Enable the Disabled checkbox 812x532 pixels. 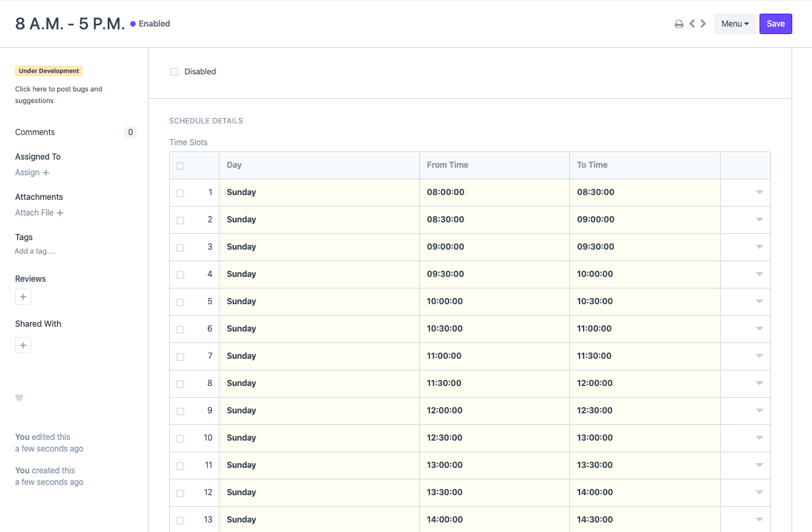[174, 72]
